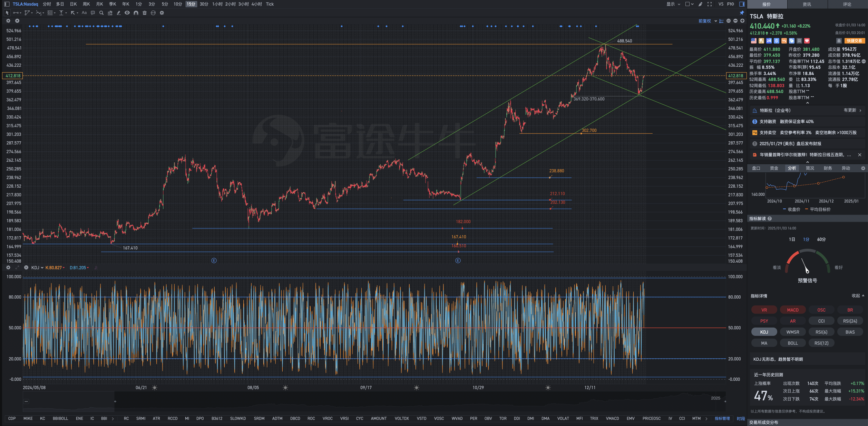Click the timeline range navigator strip
The width and height of the screenshot is (868, 426).
tap(374, 401)
